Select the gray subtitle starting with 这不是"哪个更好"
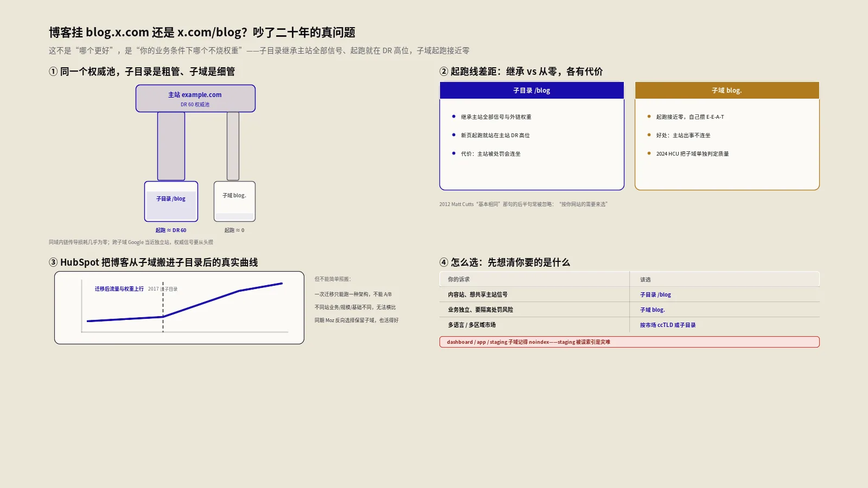Viewport: 868px width, 488px height. point(259,50)
